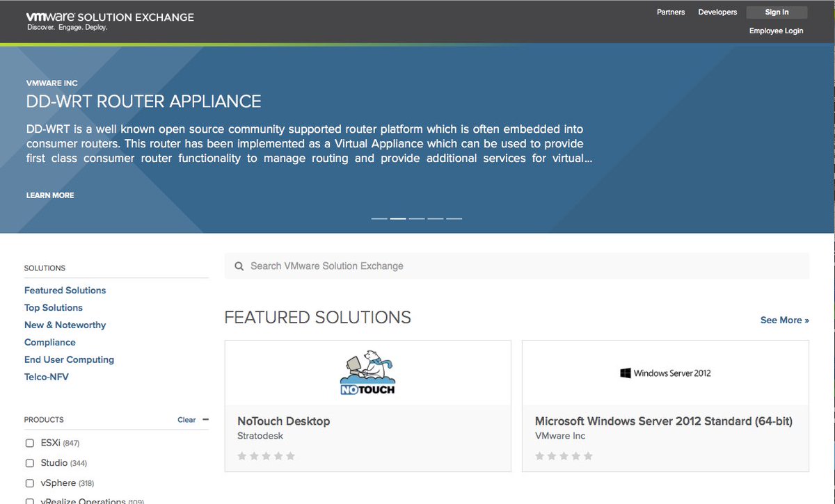Go to the fifth banner slide indicator

click(454, 218)
